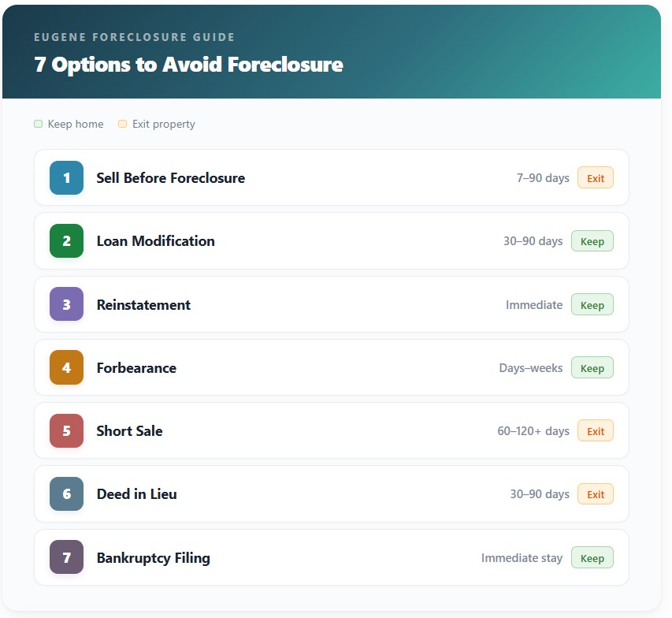Click Keep tag on Forbearance row
Image resolution: width=672 pixels, height=618 pixels.
[x=592, y=368]
